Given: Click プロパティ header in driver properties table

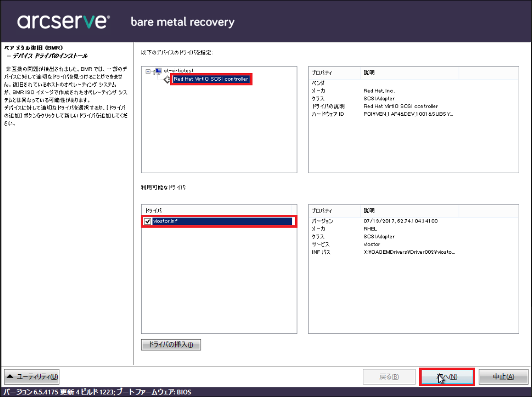Looking at the screenshot, I should [334, 211].
